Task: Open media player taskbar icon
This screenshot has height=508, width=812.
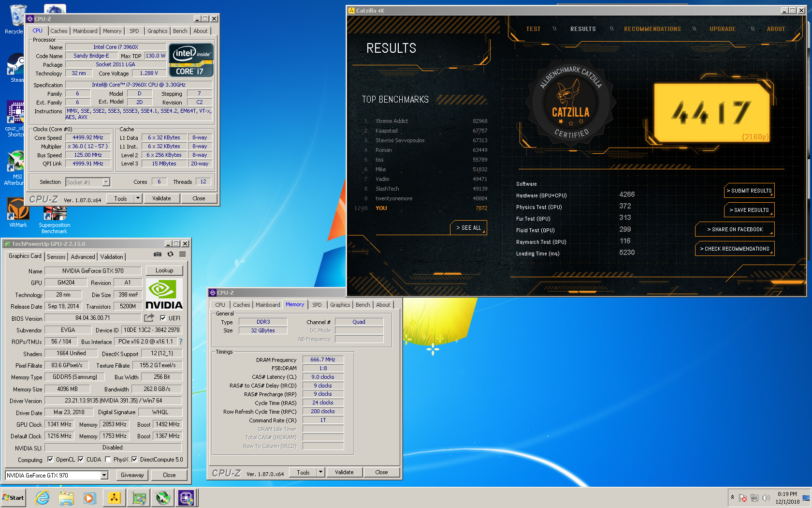Action: tap(89, 498)
